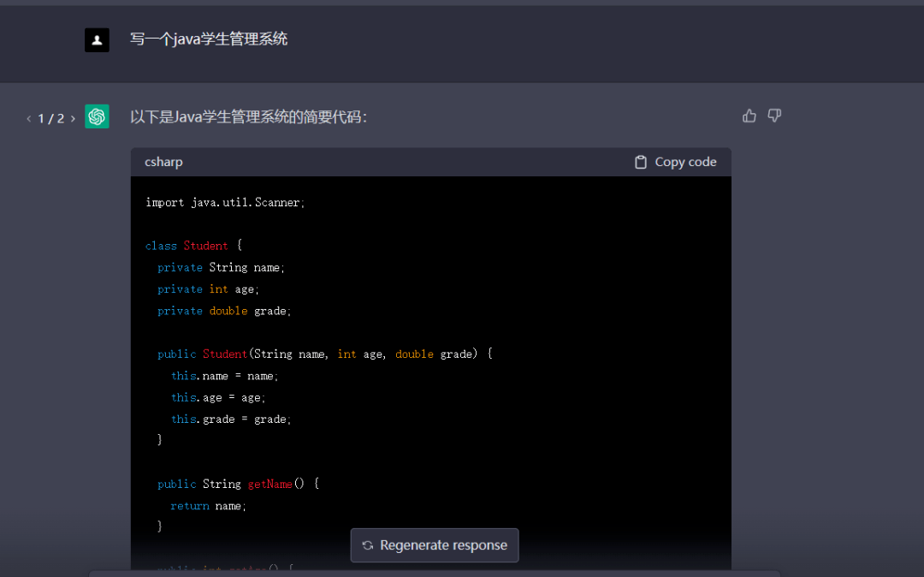924x577 pixels.
Task: Click the 1 / 2 response counter
Action: point(50,118)
